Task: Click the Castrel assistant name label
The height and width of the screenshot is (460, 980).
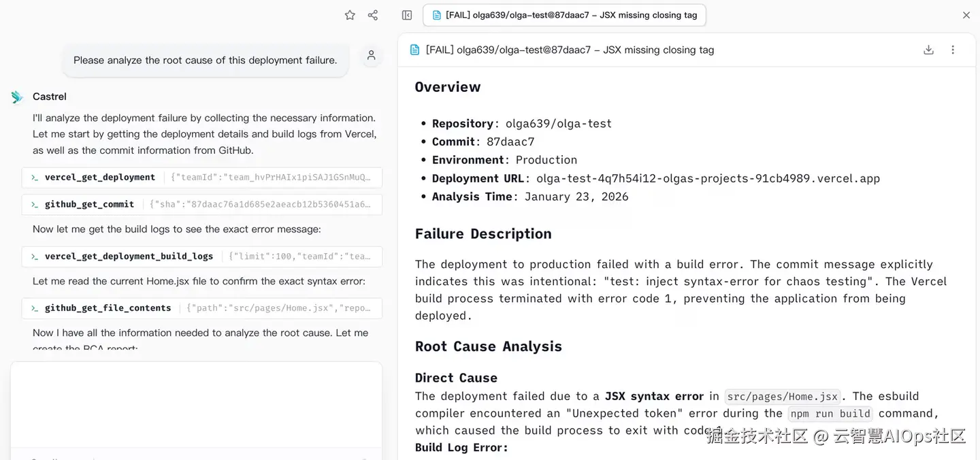Action: click(x=50, y=97)
